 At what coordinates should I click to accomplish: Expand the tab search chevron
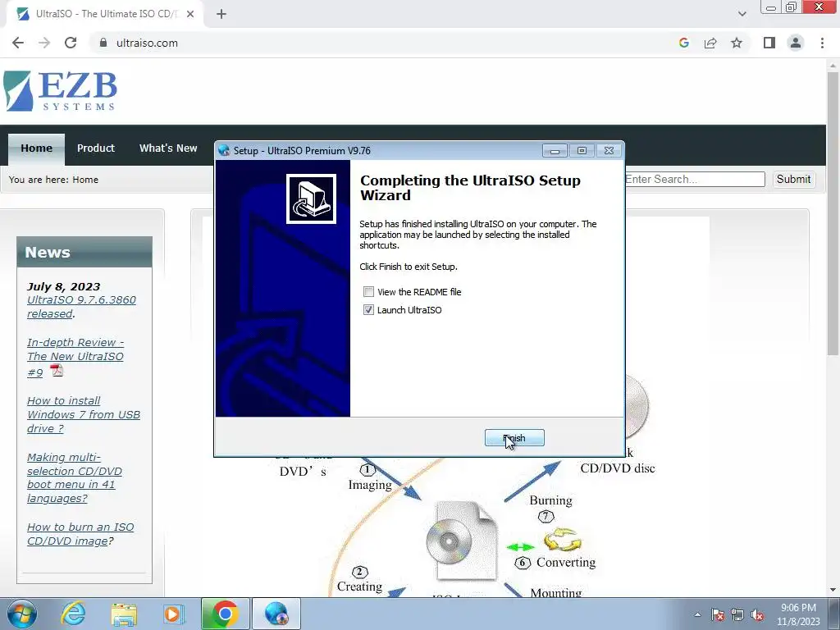(x=742, y=14)
